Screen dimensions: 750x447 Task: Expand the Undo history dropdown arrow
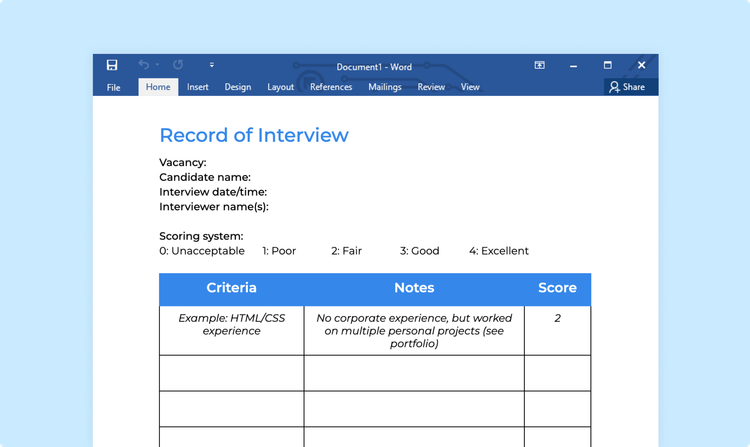(x=158, y=65)
